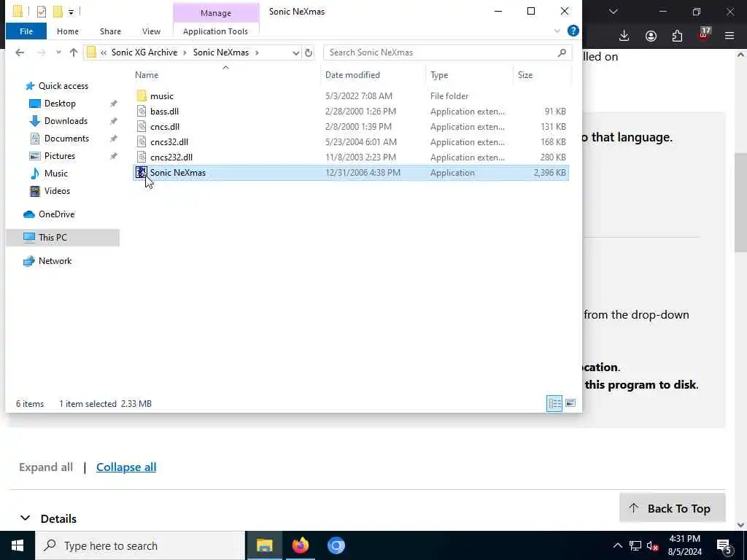Click the forward navigation arrow
The width and height of the screenshot is (747, 560).
42,52
